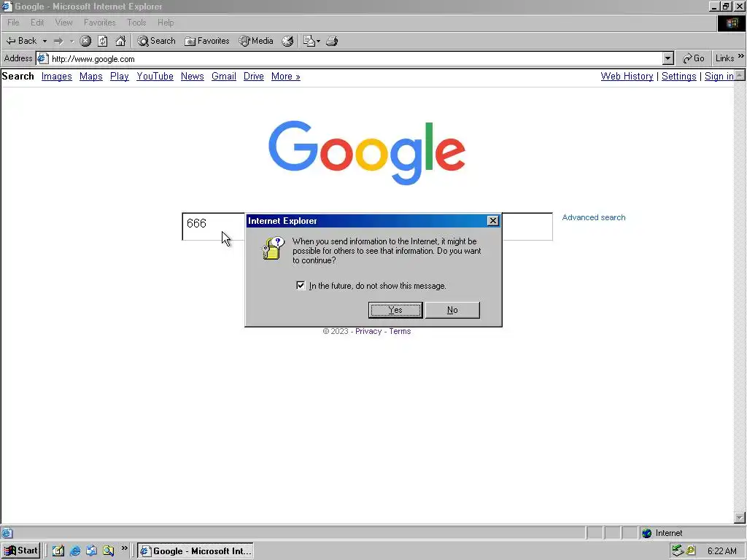
Task: Click the History icon in toolbar
Action: tap(287, 41)
